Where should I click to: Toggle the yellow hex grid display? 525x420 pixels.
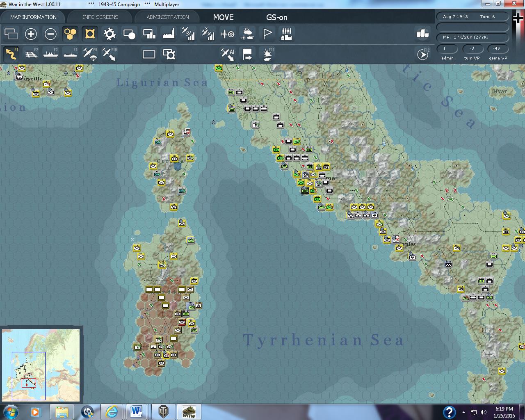point(70,34)
